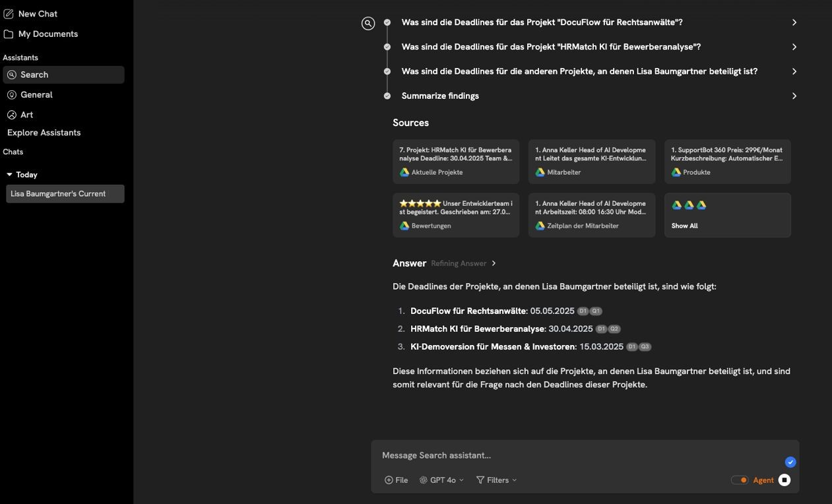The image size is (832, 504).
Task: Open the Explore Assistants link
Action: tap(44, 133)
